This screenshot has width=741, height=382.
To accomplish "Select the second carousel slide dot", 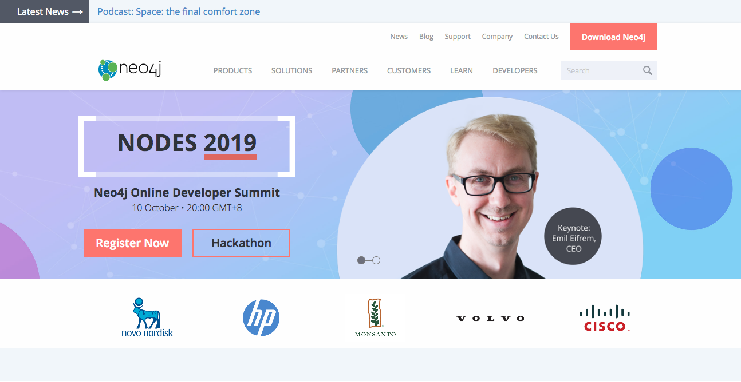I will tap(376, 260).
